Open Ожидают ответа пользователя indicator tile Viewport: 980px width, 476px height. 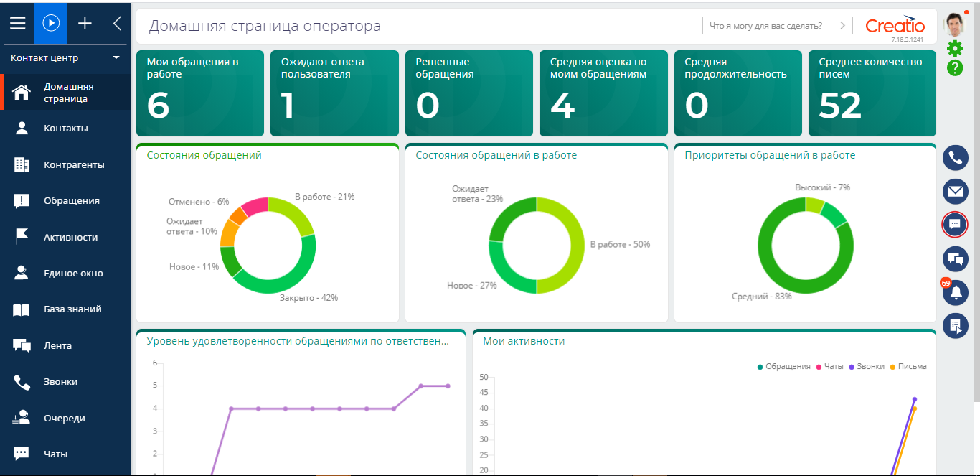click(334, 93)
